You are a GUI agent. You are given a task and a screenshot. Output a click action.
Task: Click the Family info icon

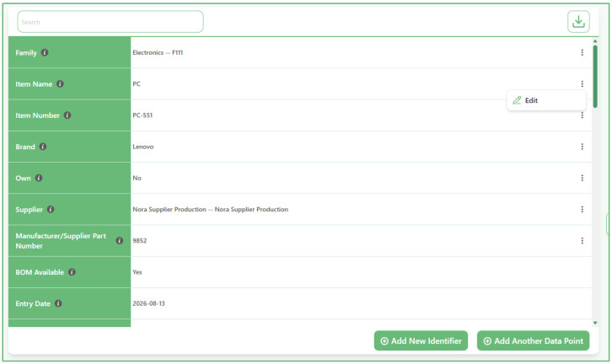[x=45, y=52]
